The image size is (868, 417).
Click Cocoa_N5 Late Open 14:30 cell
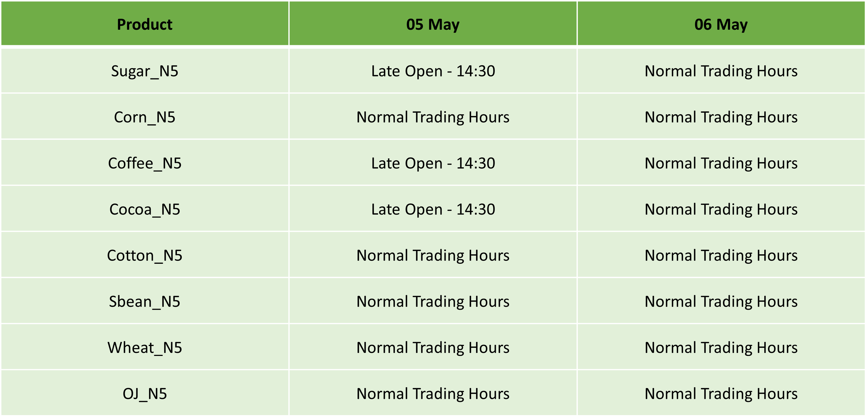[433, 209]
